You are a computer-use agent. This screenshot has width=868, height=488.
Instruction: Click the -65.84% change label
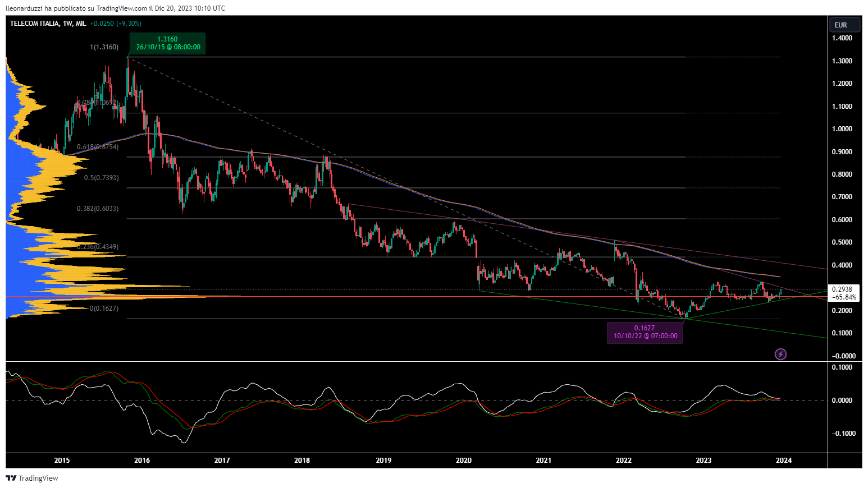pos(843,297)
